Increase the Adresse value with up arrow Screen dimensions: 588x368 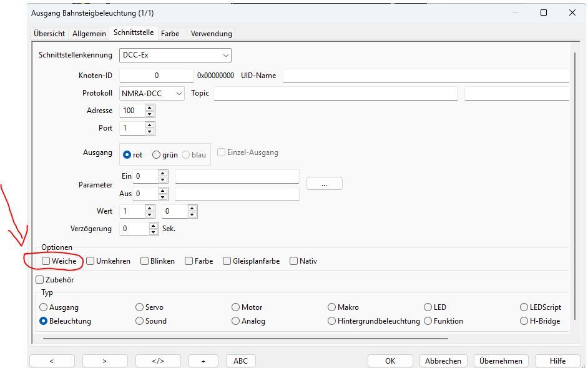tap(149, 107)
